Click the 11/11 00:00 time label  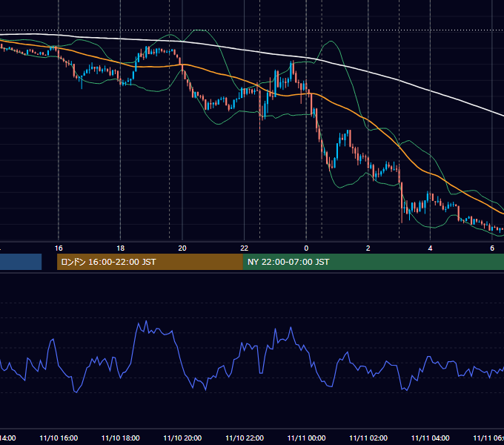306,438
